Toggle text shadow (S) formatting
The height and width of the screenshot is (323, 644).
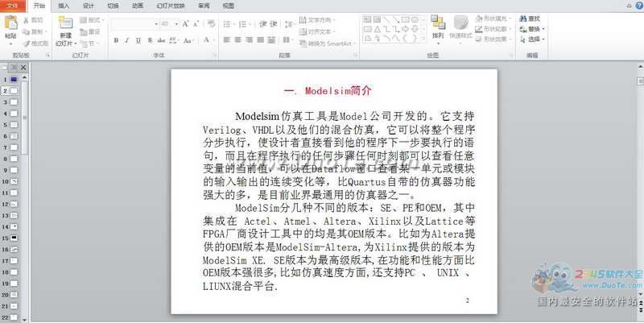[x=150, y=40]
